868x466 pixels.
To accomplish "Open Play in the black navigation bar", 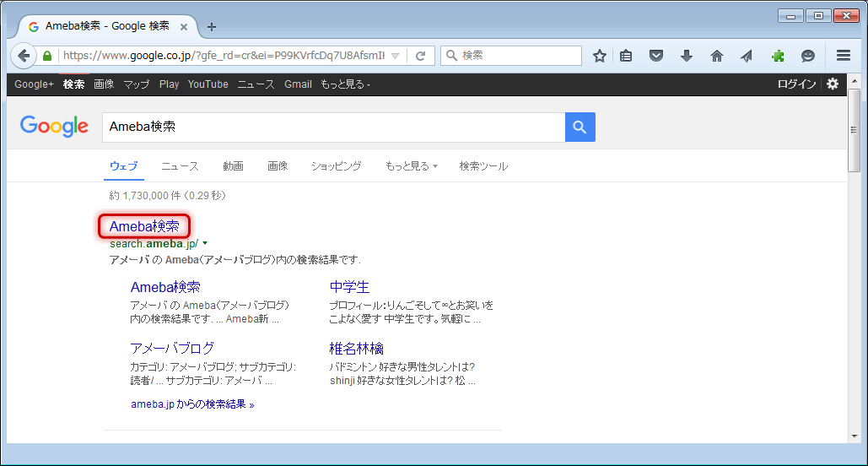I will click(169, 84).
